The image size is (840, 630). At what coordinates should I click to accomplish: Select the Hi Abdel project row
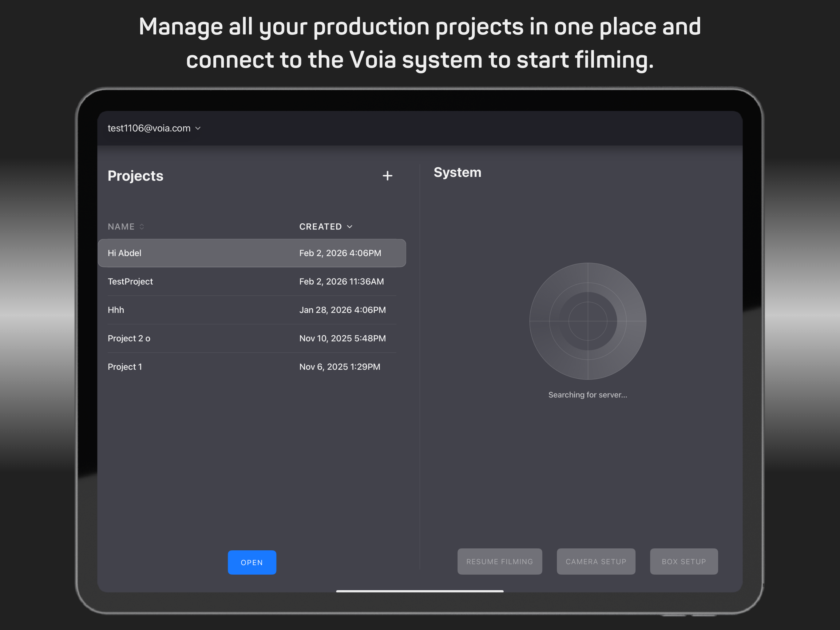coord(252,253)
